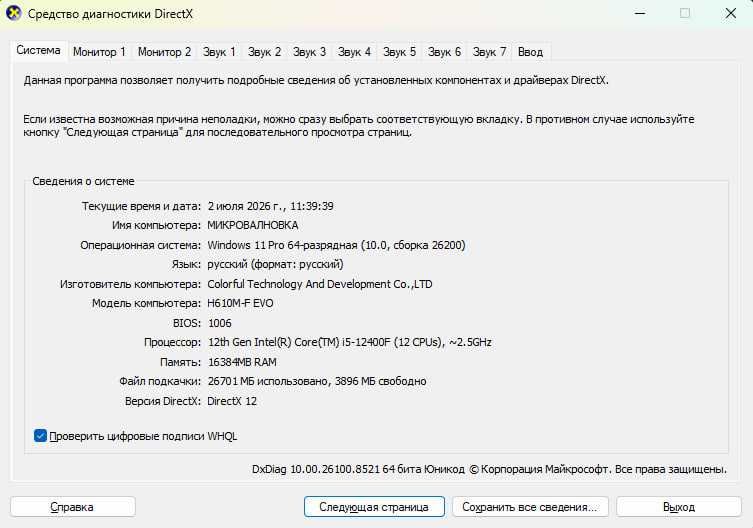View the Звук 6 tab
Image resolution: width=753 pixels, height=528 pixels.
[x=444, y=52]
